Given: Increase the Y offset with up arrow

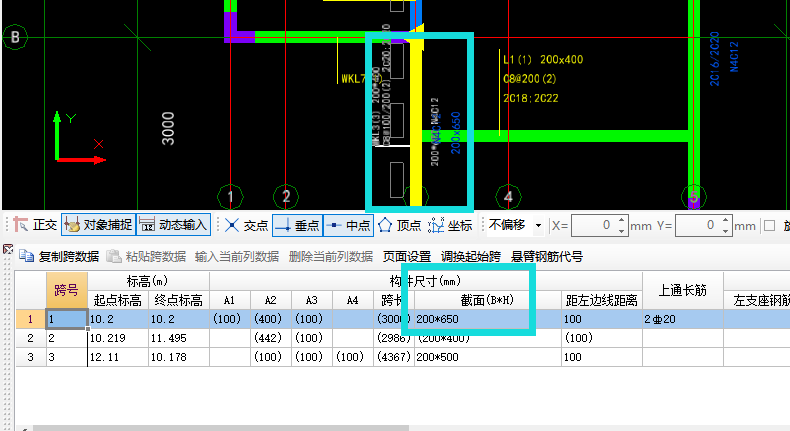Looking at the screenshot, I should tap(726, 220).
